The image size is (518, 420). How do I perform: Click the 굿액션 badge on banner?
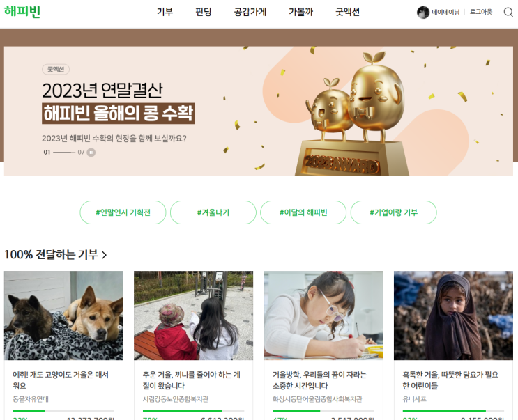click(x=56, y=69)
